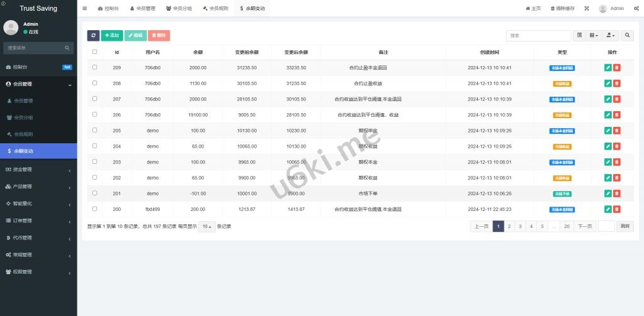
Task: Click the edit icon for row 209
Action: (608, 67)
